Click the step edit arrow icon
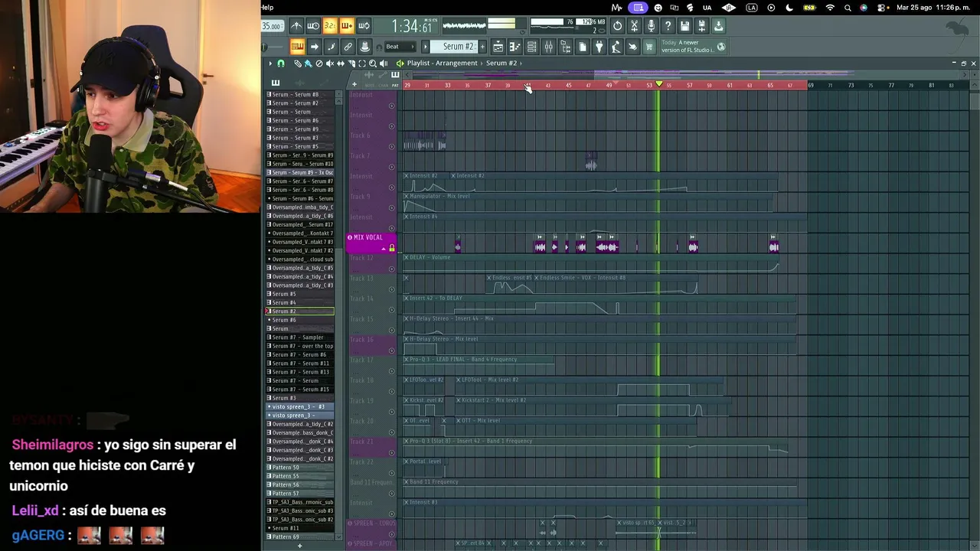The width and height of the screenshot is (980, 551). 314,47
